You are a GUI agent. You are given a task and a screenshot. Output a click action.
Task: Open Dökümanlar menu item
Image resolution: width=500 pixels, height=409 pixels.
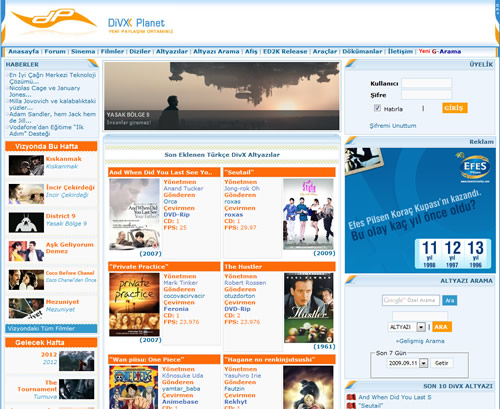pyautogui.click(x=362, y=51)
